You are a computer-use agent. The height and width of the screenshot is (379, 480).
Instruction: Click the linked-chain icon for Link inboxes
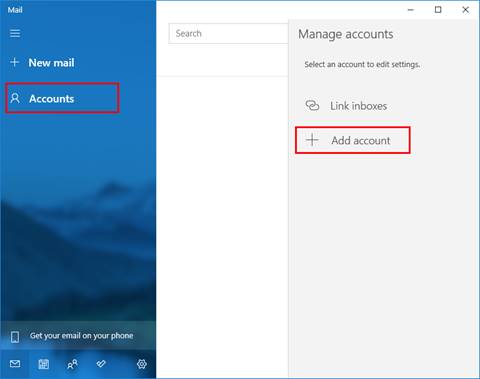click(x=312, y=106)
